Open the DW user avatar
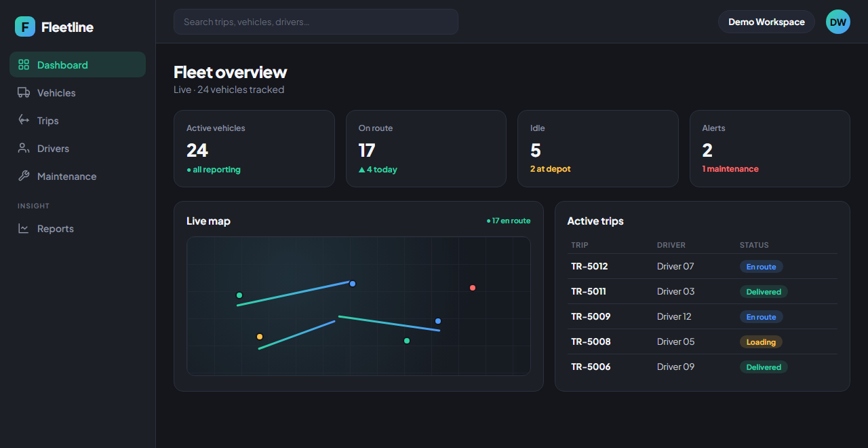The image size is (868, 448). [x=838, y=22]
